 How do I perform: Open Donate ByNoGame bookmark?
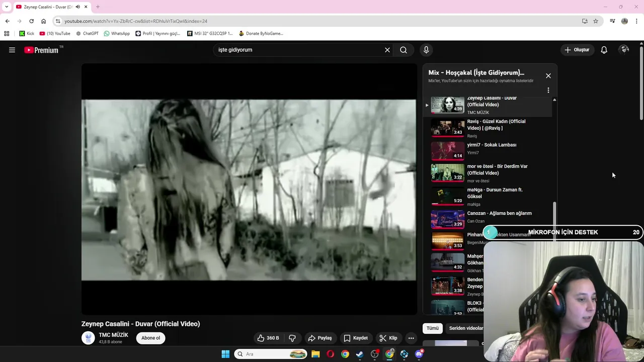(x=261, y=34)
